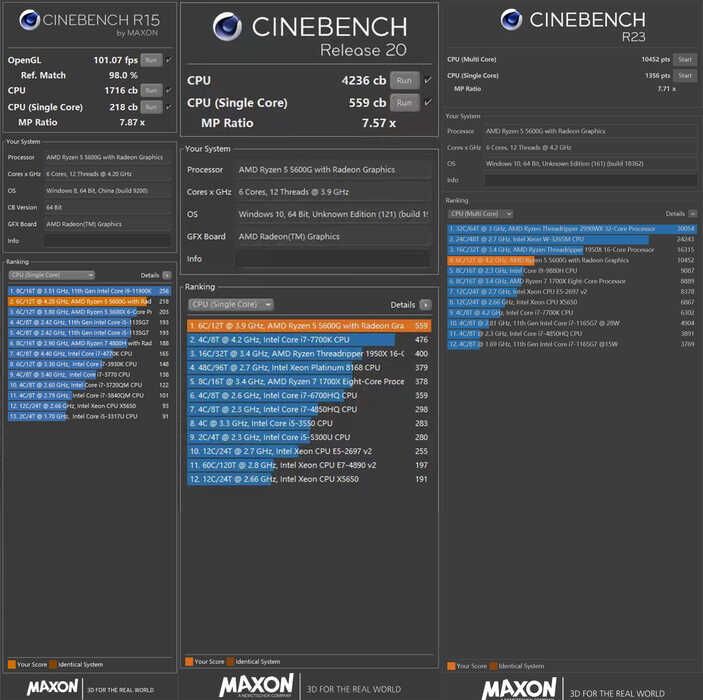
Task: Run the OpenGL test in Cinebench R15
Action: point(151,60)
